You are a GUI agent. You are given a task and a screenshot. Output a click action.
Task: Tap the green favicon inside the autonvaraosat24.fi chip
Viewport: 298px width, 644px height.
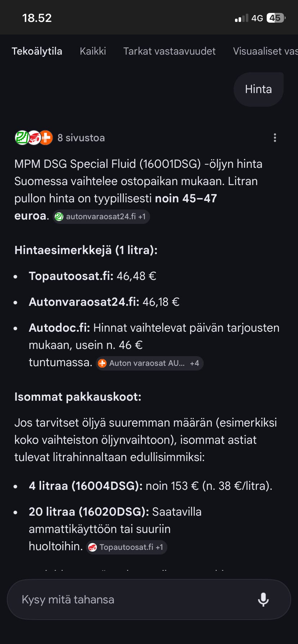(59, 216)
